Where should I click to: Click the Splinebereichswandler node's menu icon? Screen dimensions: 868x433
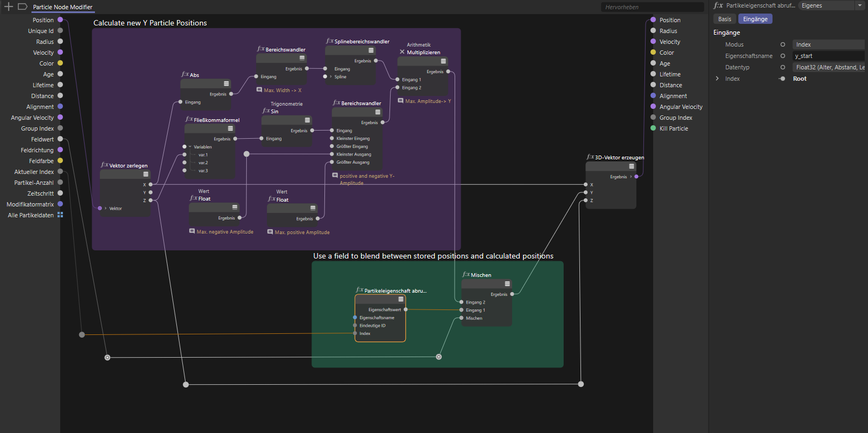371,50
